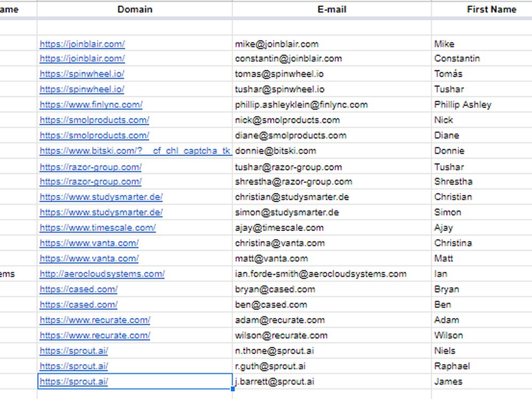Select the First Name cell Wilson
Screen dimensions: 532x399
pyautogui.click(x=482, y=336)
